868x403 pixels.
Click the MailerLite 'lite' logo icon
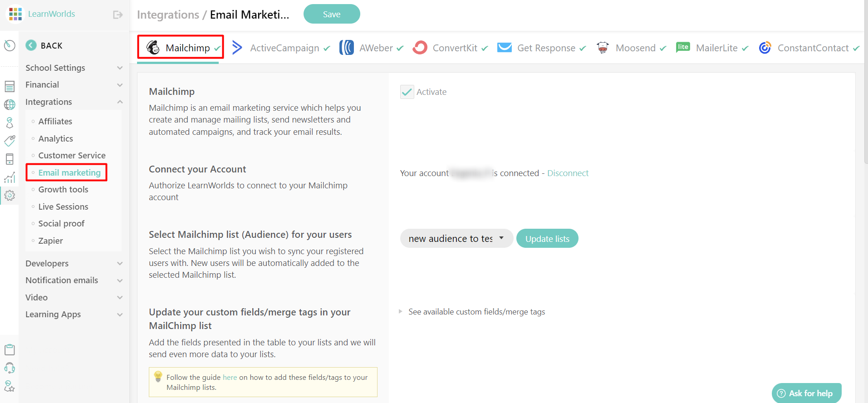683,47
